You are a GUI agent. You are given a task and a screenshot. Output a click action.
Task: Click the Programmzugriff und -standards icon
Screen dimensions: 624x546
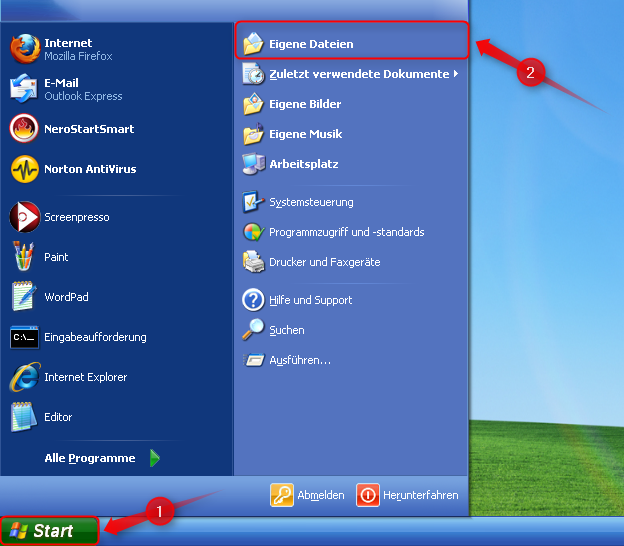[x=253, y=232]
